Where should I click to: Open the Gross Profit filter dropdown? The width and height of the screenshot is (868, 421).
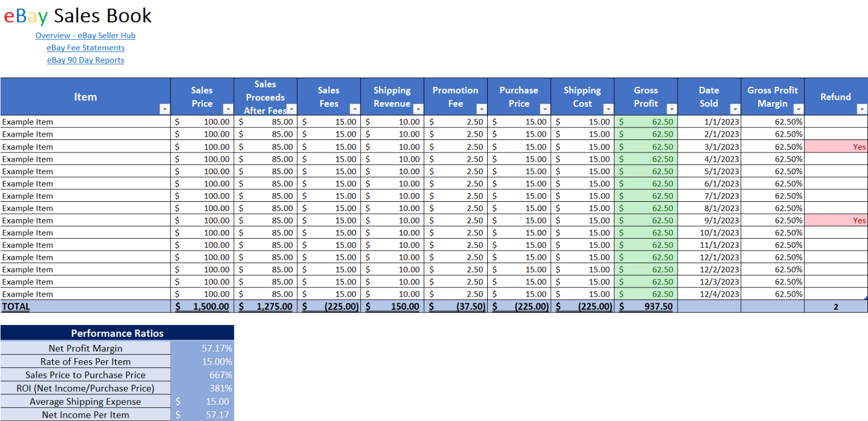(x=672, y=109)
